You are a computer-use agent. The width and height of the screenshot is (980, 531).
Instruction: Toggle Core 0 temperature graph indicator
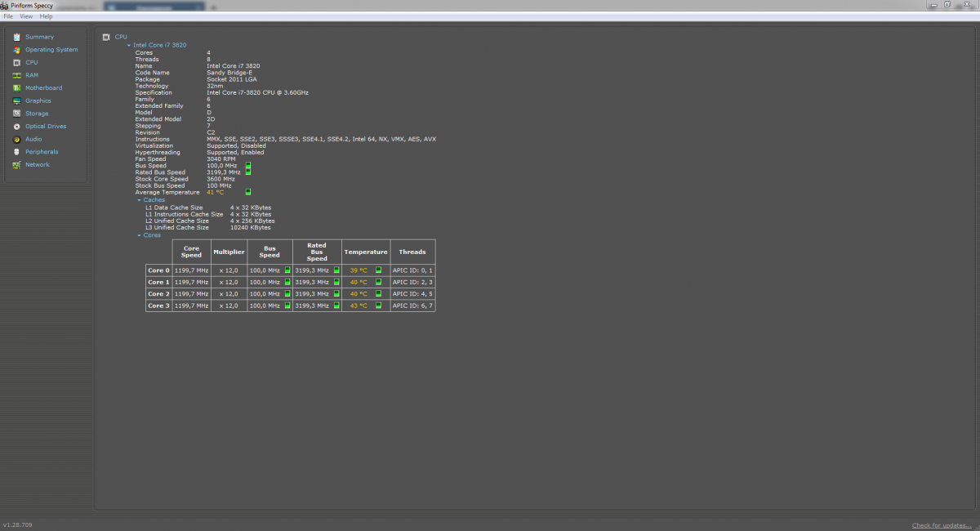378,270
